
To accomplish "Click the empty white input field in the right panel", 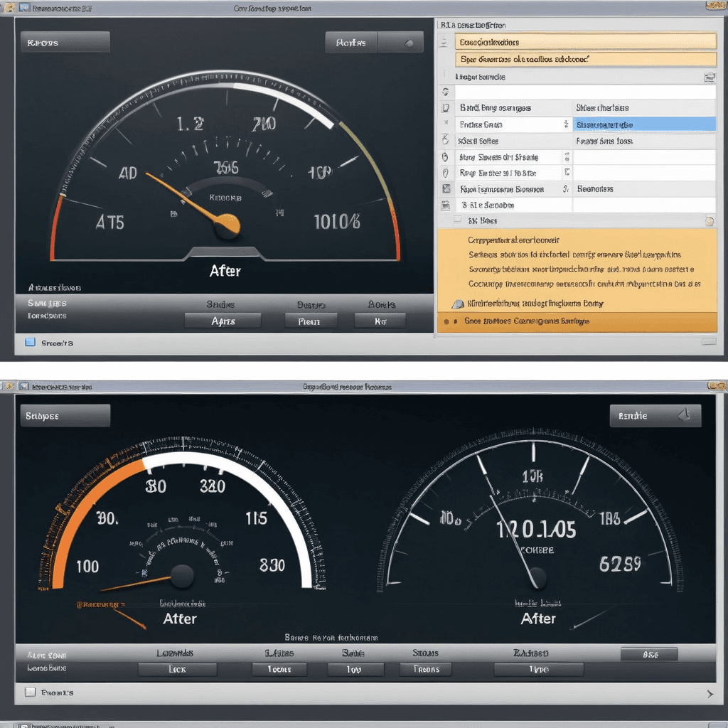I will coord(584,92).
